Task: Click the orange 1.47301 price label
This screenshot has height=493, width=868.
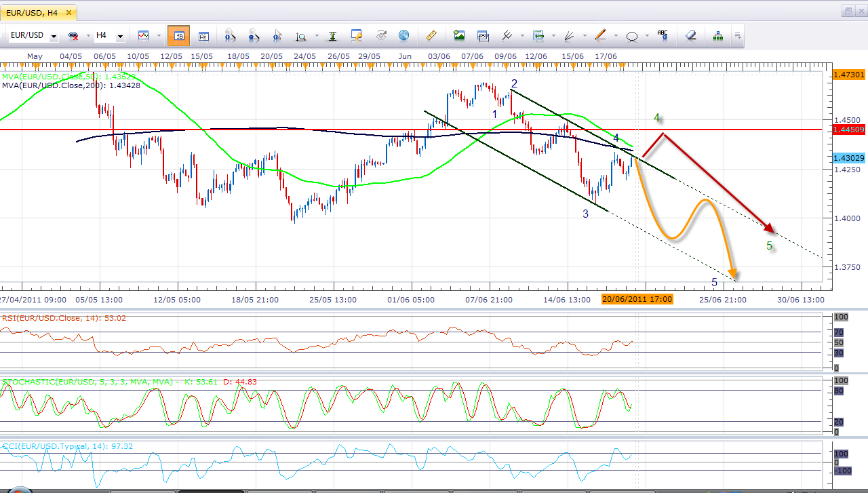Action: point(848,74)
